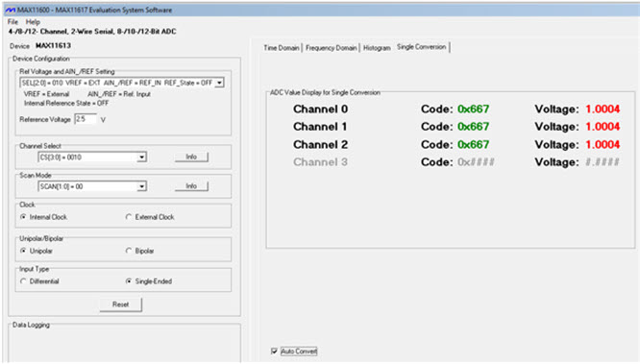Image resolution: width=640 pixels, height=364 pixels.
Task: Click the Channel Select Info button
Action: coord(191,157)
